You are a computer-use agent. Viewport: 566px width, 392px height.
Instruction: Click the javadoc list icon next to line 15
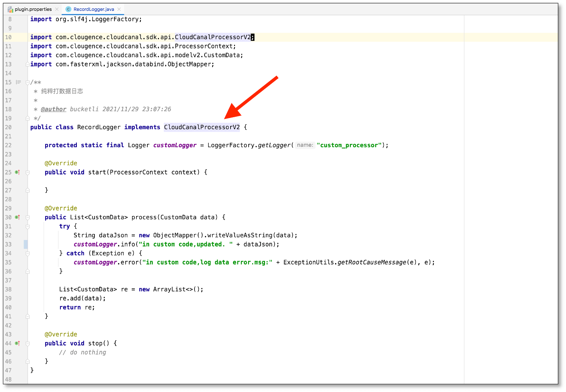point(18,82)
